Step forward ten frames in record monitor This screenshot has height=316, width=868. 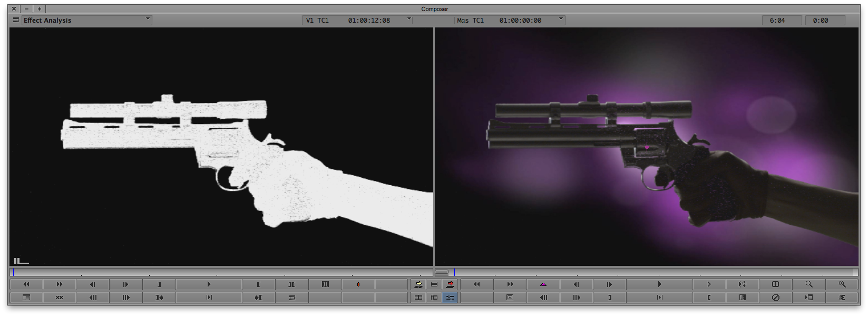576,298
